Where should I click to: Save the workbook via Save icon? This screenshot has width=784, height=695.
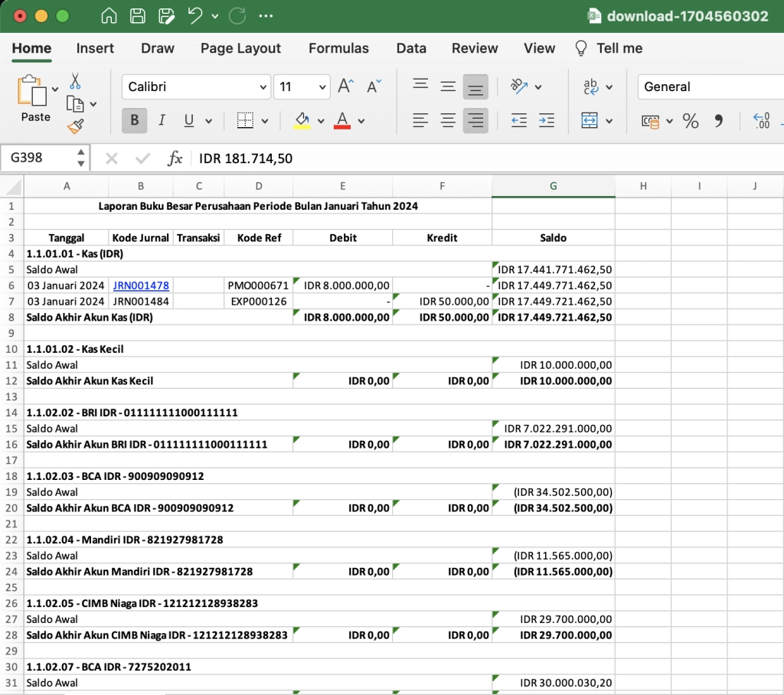(136, 15)
